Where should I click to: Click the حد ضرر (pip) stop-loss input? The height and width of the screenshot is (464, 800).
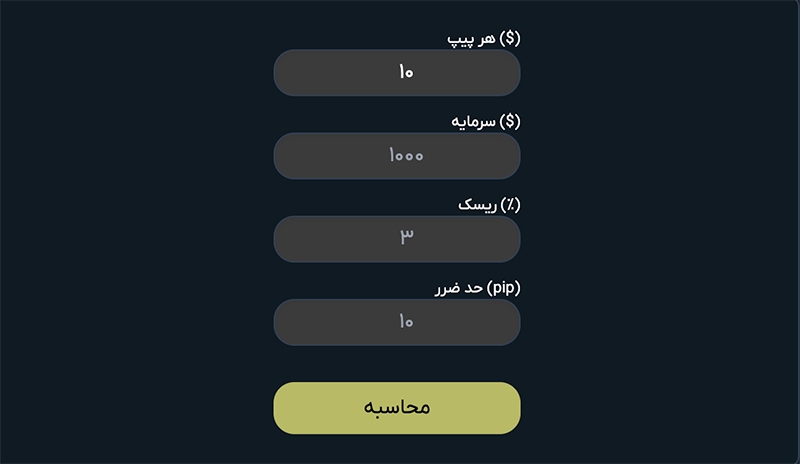tap(397, 322)
